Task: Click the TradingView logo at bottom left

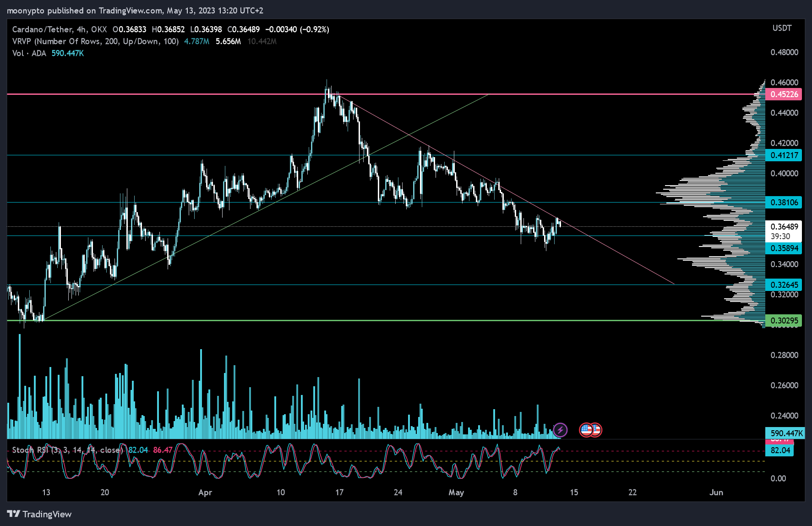Action: point(39,514)
